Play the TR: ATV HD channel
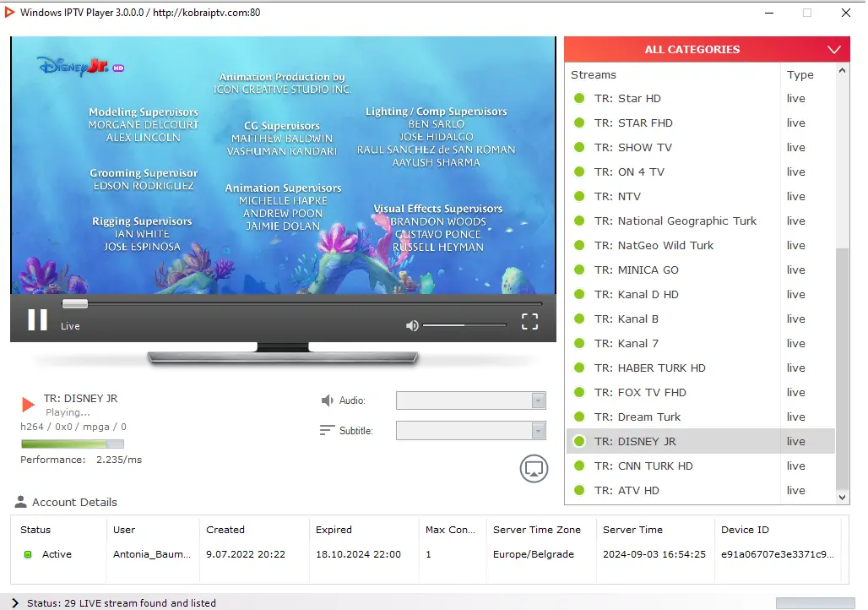868x610 pixels. (700, 490)
